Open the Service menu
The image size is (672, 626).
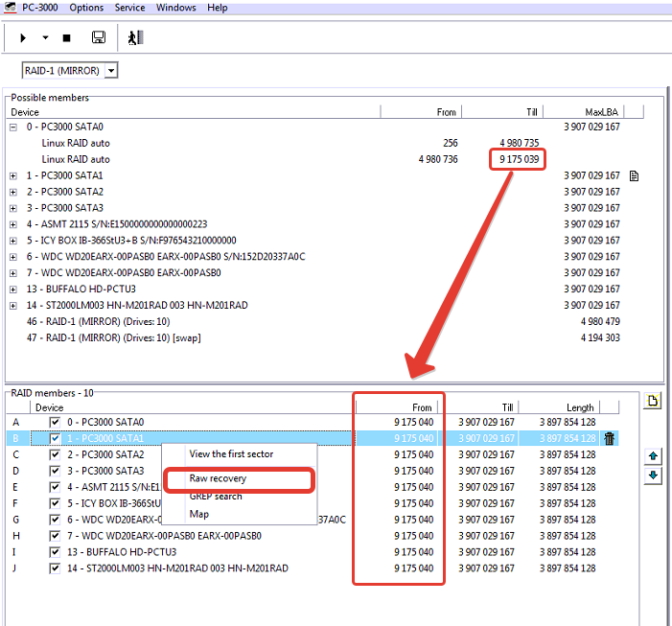pyautogui.click(x=129, y=8)
